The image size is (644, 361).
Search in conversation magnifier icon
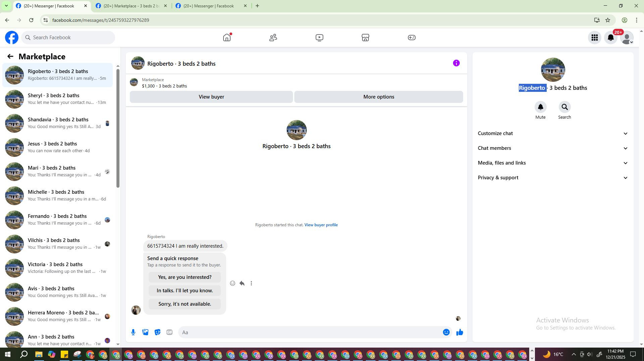(564, 107)
